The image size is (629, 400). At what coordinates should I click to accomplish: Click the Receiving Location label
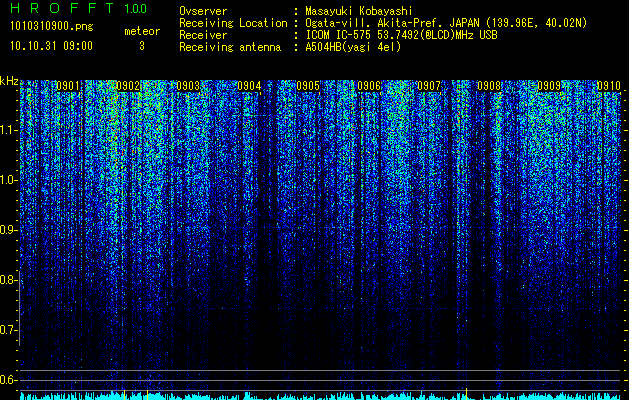click(233, 23)
